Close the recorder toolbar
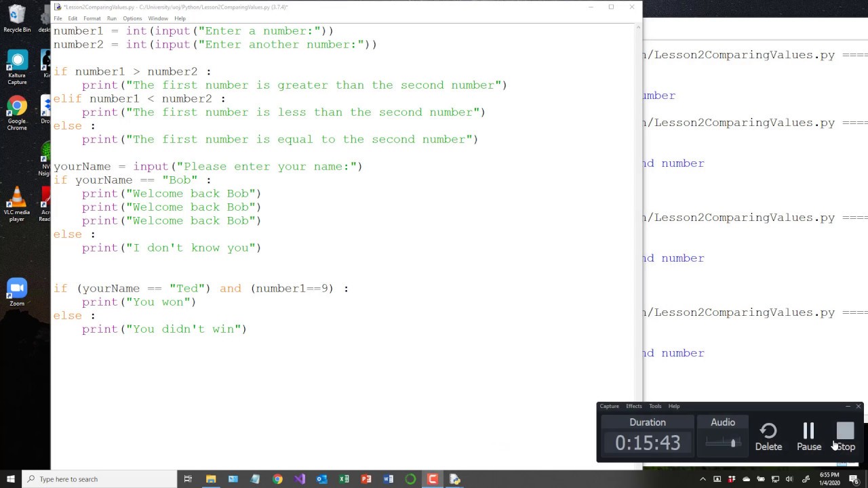 click(859, 406)
